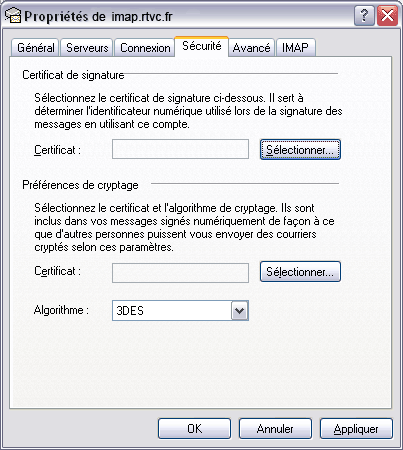Click Sélectionner for the signature certificate

point(300,150)
